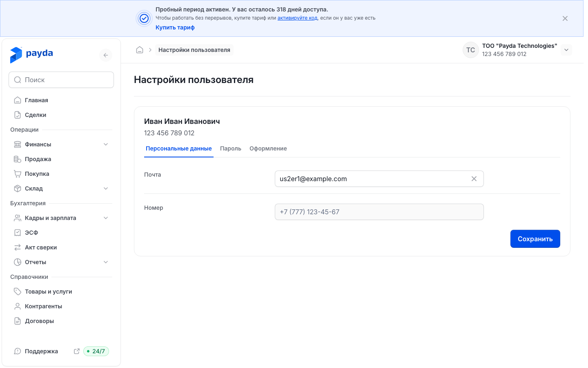The image size is (588, 368).
Task: Open Главная in the sidebar
Action: click(x=61, y=100)
